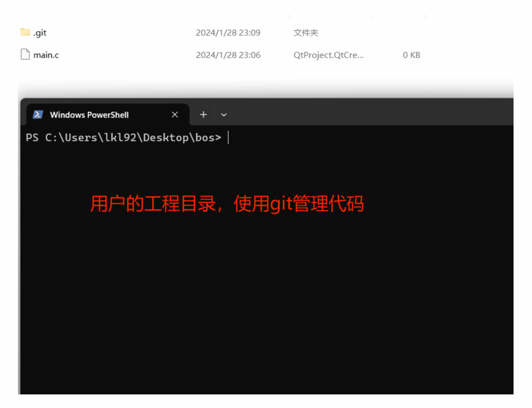
Task: Close the Windows PowerShell tab
Action: [175, 115]
